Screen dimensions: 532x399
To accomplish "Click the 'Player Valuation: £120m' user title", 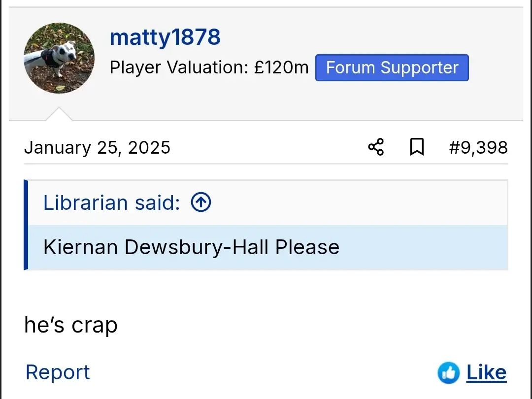I will coord(209,67).
